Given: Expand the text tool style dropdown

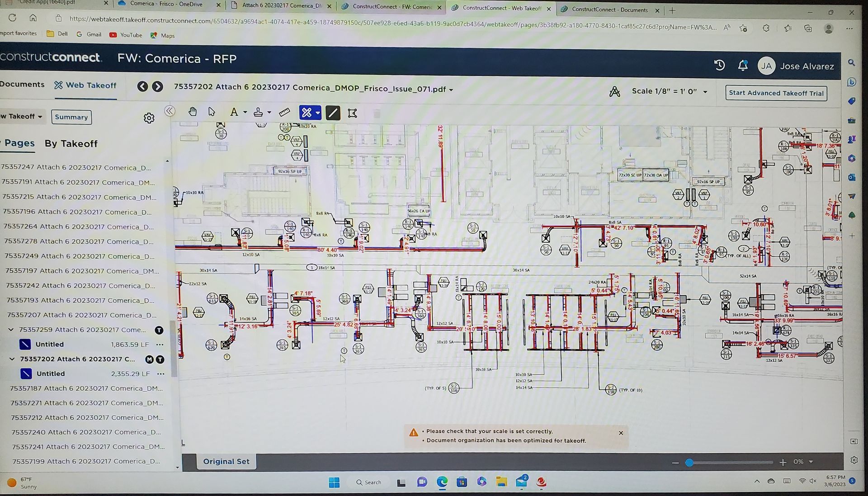Looking at the screenshot, I should point(245,112).
